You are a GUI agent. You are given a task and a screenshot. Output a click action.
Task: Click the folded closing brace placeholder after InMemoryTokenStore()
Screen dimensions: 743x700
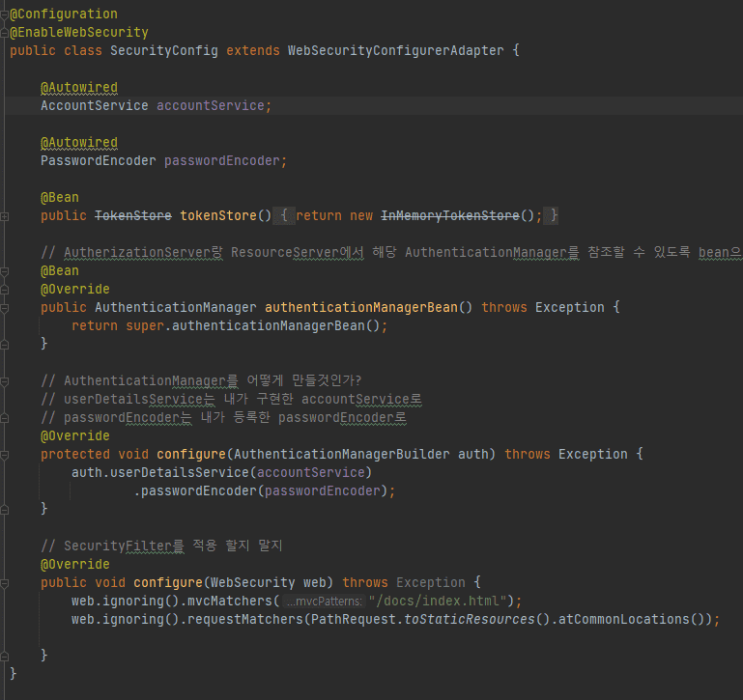point(551,216)
